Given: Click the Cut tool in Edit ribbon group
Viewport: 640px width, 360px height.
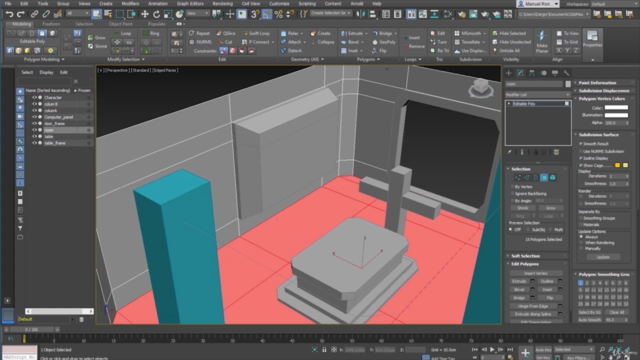Looking at the screenshot, I should 225,42.
